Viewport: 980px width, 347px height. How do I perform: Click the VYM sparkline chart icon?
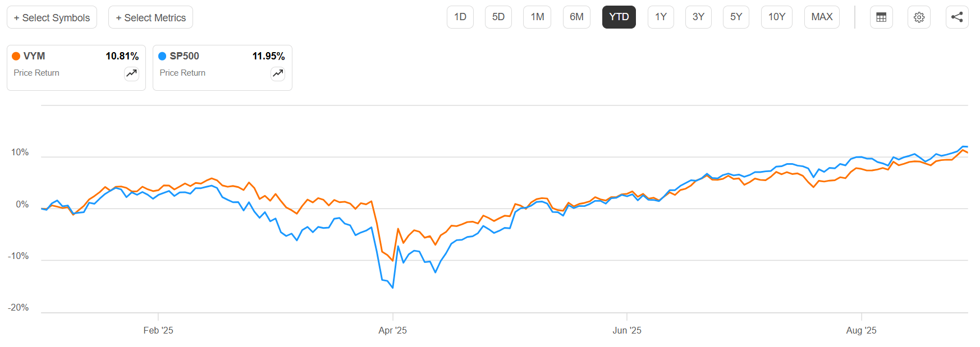point(131,73)
